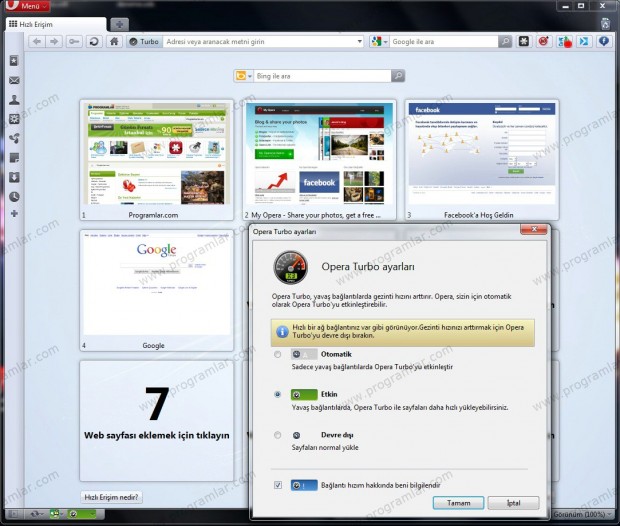This screenshot has width=620, height=526.
Task: Open a new tab with plus button
Action: tap(119, 25)
